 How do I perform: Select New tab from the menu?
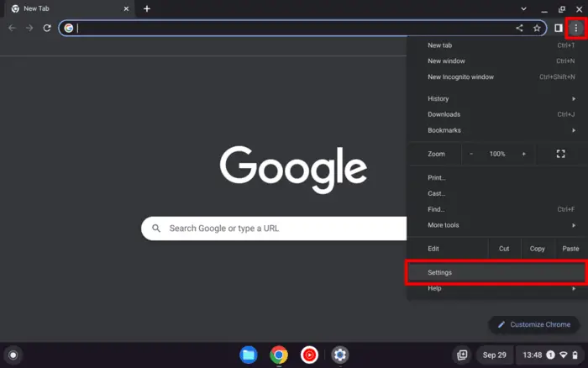click(x=497, y=45)
